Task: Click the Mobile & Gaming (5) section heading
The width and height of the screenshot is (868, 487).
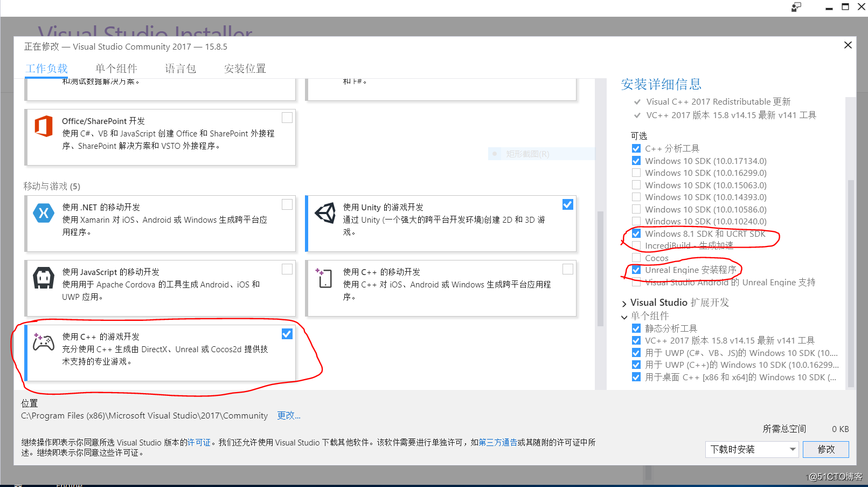Action: coord(52,186)
